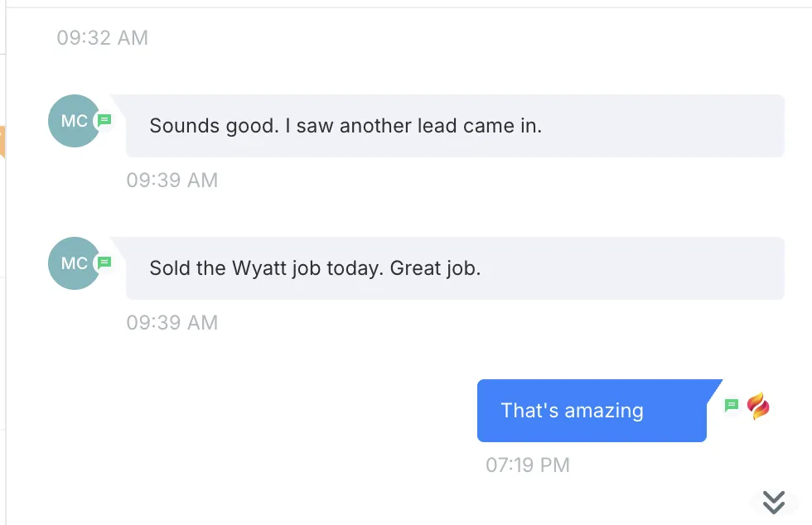Click the orange marker on the left edge
The image size is (812, 525).
2,141
